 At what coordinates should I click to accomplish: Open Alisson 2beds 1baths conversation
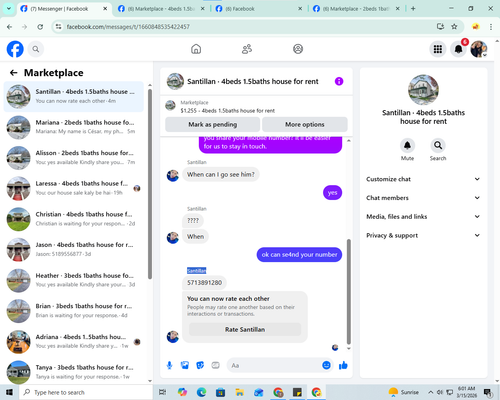(74, 158)
